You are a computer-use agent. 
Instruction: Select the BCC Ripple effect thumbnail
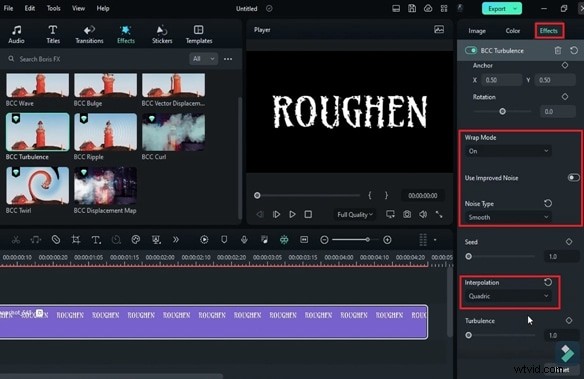tap(105, 132)
